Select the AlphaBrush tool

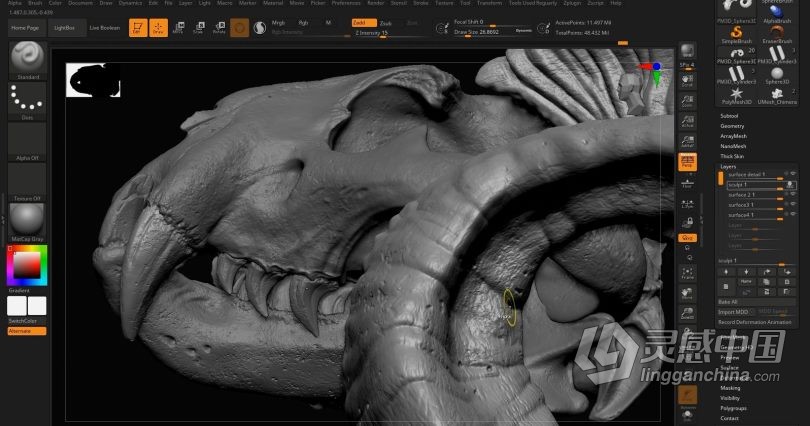[x=777, y=14]
